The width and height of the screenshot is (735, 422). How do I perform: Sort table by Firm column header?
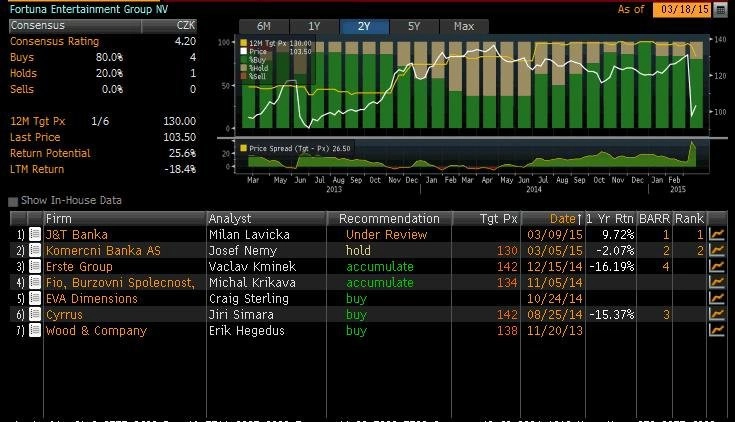(124, 219)
